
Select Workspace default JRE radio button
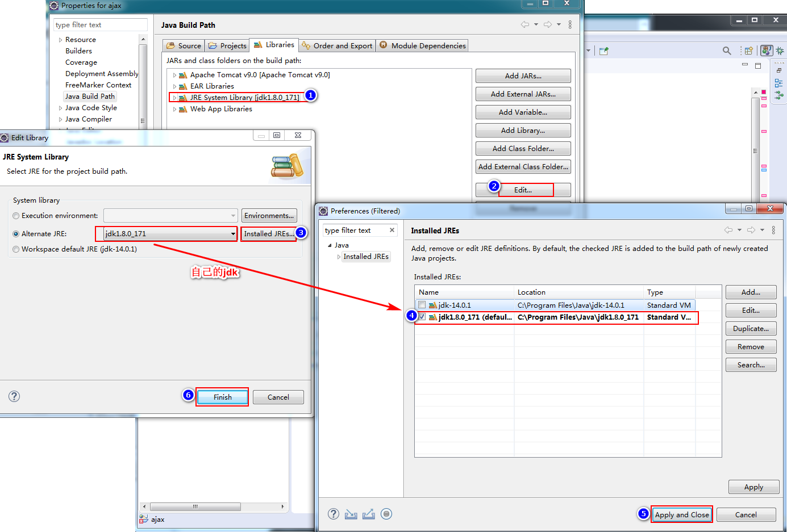point(16,249)
